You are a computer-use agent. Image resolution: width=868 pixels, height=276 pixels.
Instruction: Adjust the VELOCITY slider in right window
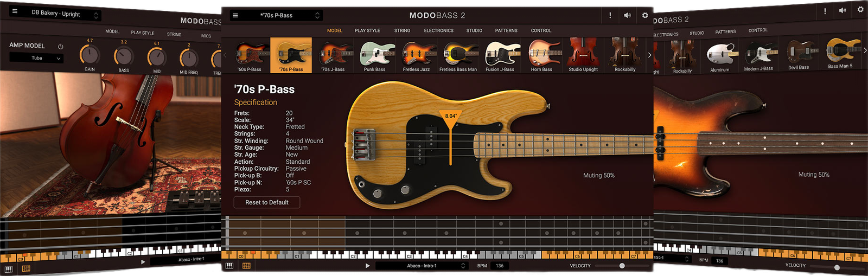point(837,267)
